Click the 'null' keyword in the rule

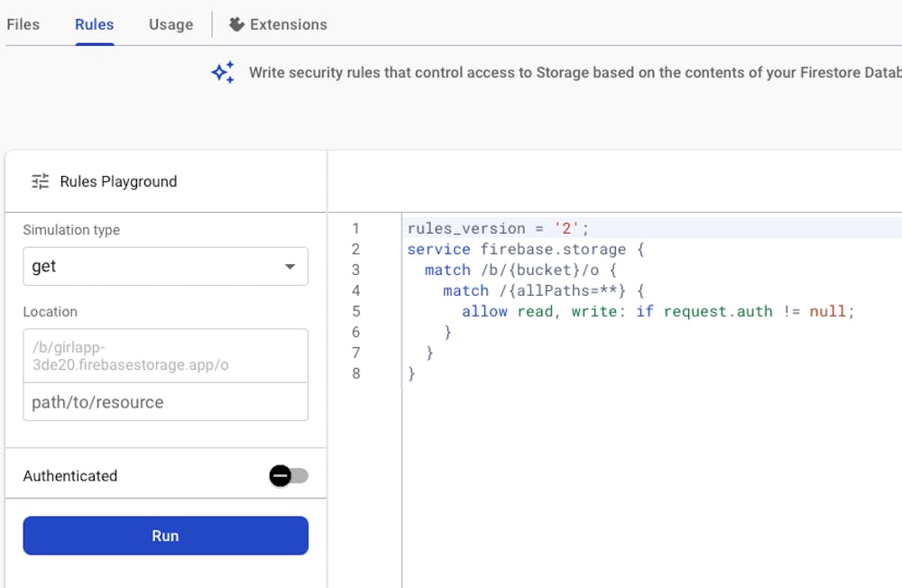click(x=827, y=311)
